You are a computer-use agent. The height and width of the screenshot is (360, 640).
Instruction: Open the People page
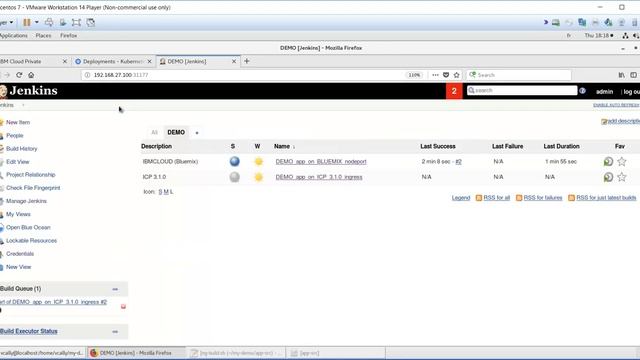click(x=15, y=136)
